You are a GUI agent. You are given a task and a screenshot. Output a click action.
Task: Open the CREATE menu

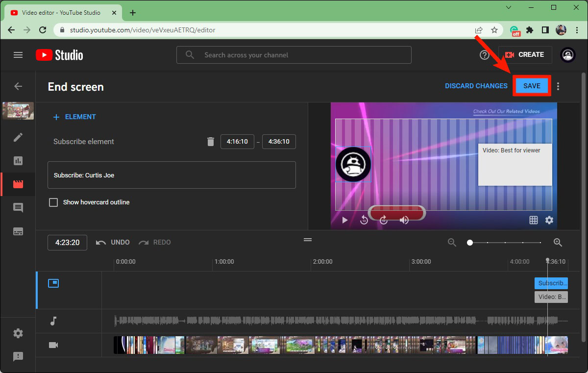click(x=525, y=55)
